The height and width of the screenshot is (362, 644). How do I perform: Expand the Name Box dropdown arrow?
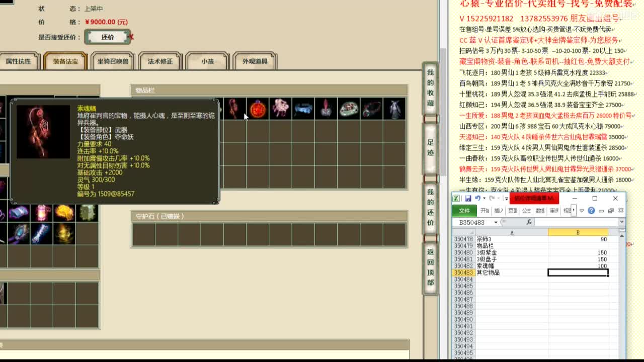point(496,222)
